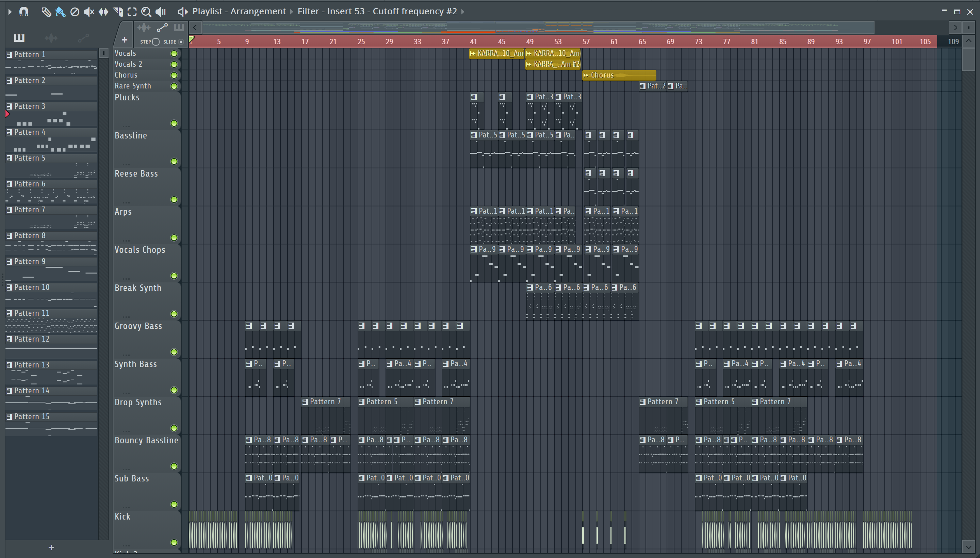Click the Pattern 3 red selection marker
Screen dimensions: 980x558
coord(7,114)
